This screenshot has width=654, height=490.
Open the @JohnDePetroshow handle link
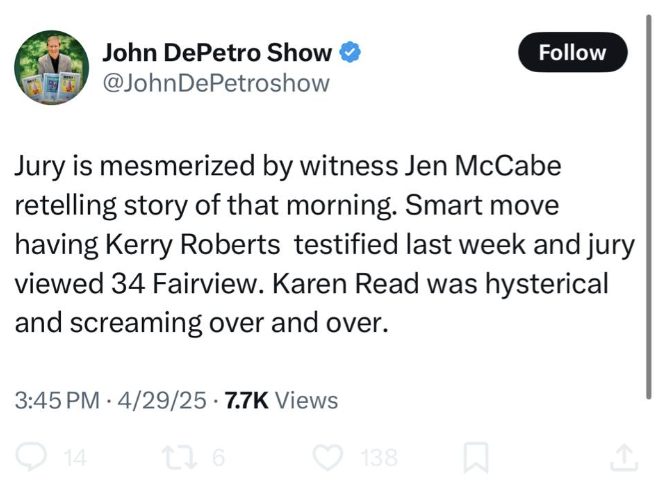216,83
